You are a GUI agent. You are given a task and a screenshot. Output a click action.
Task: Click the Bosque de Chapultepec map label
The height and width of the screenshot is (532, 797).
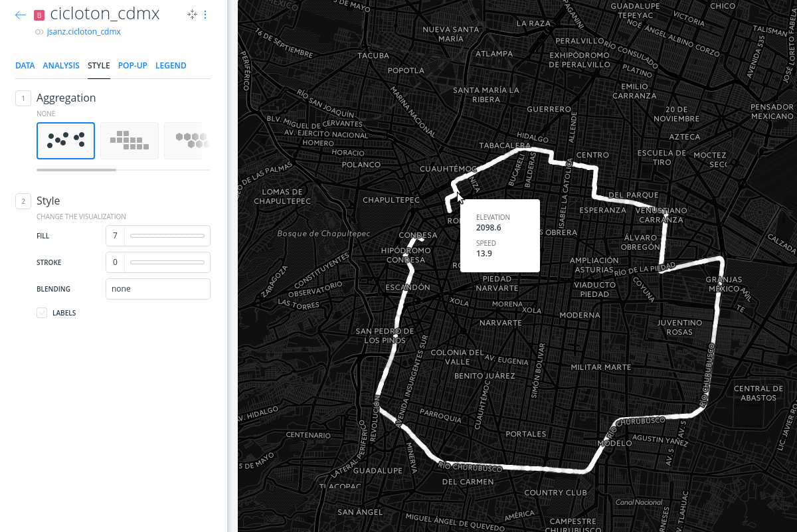click(x=323, y=234)
